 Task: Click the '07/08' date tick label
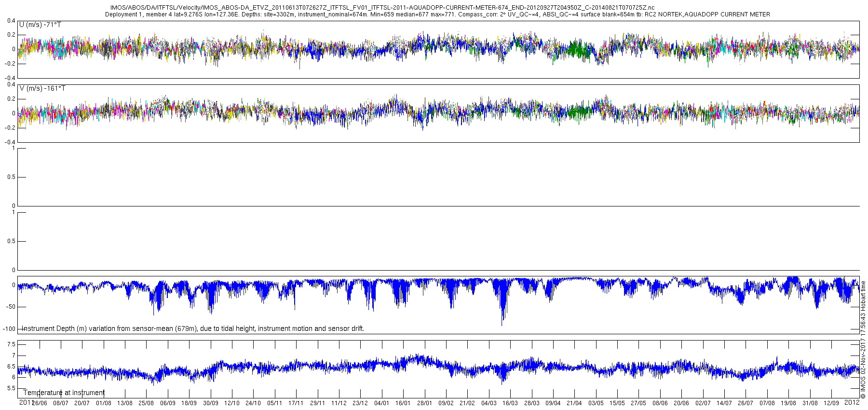[x=767, y=403]
